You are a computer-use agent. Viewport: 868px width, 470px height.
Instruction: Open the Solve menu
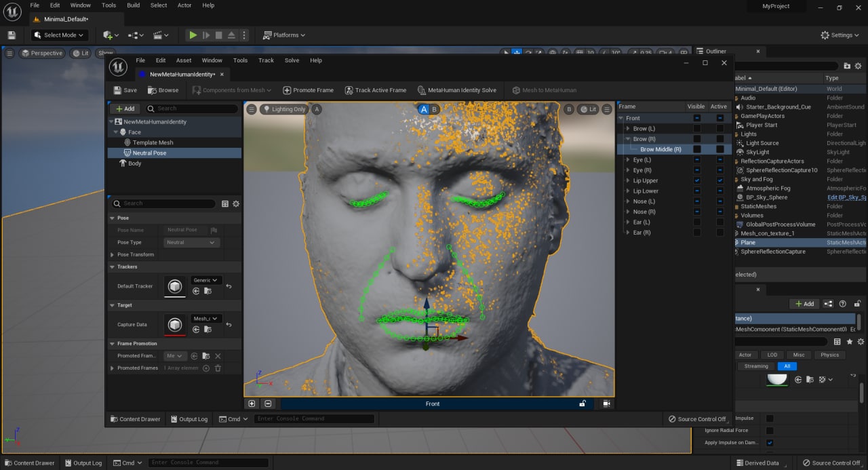click(292, 60)
